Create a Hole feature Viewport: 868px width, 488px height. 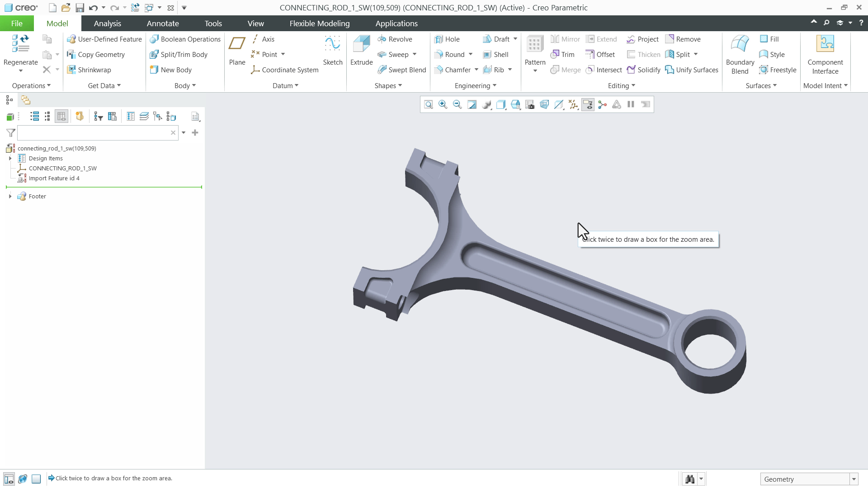click(447, 39)
